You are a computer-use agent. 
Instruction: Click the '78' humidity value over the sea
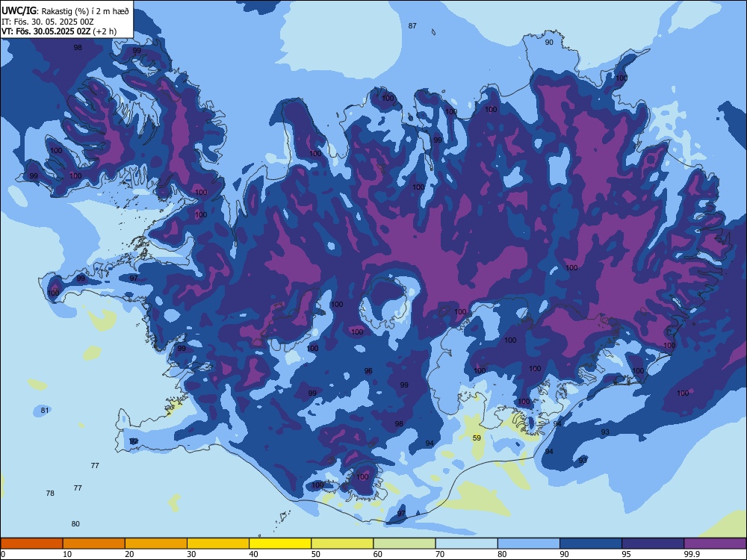50,494
